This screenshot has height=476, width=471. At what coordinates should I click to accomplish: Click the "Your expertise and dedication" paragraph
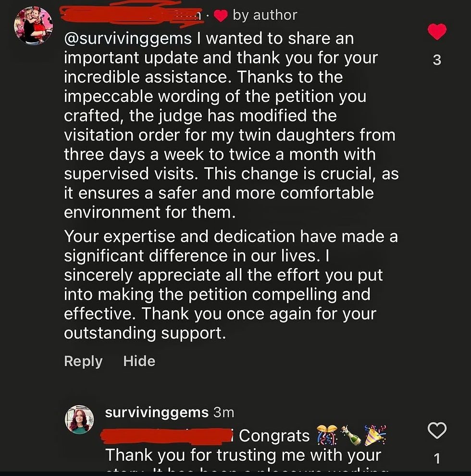[x=231, y=285]
